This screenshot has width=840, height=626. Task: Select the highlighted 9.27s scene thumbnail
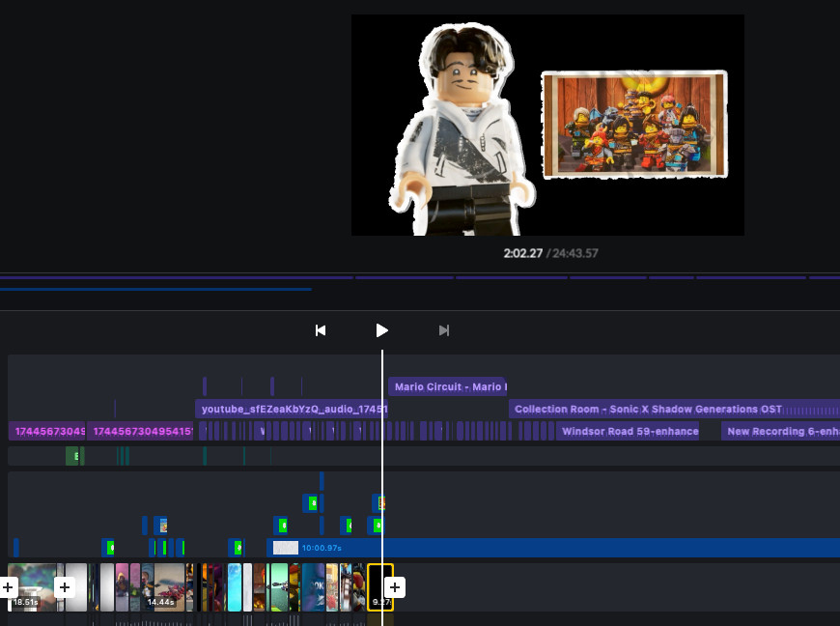[x=380, y=587]
